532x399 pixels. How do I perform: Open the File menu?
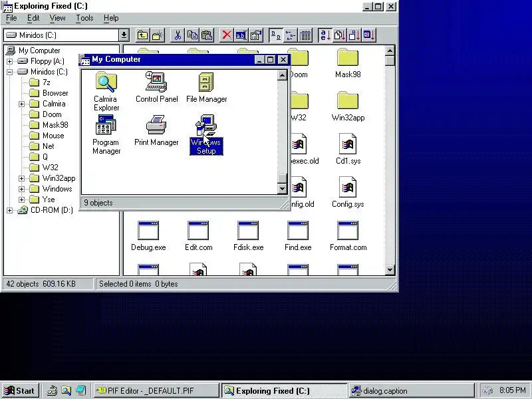[11, 18]
